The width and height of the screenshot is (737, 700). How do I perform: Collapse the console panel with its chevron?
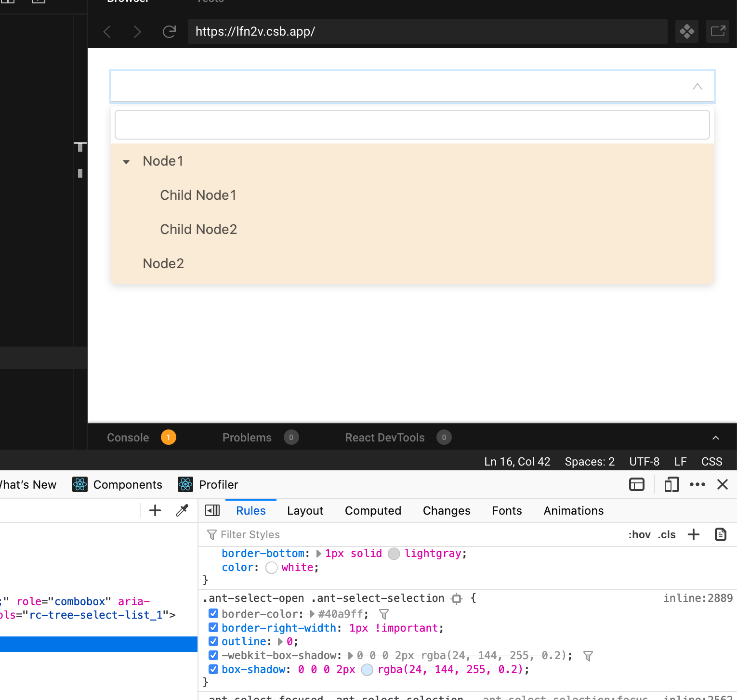(x=715, y=438)
